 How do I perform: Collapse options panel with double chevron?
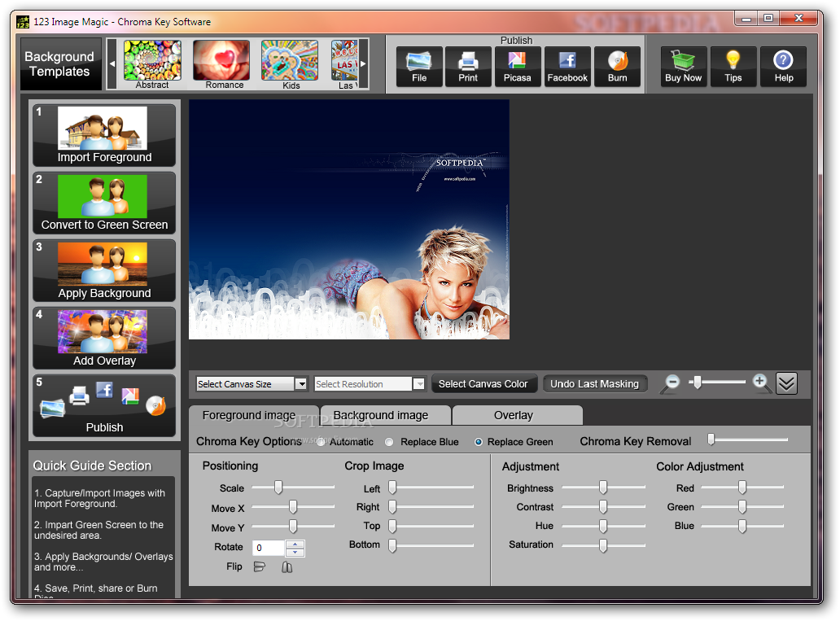point(786,383)
